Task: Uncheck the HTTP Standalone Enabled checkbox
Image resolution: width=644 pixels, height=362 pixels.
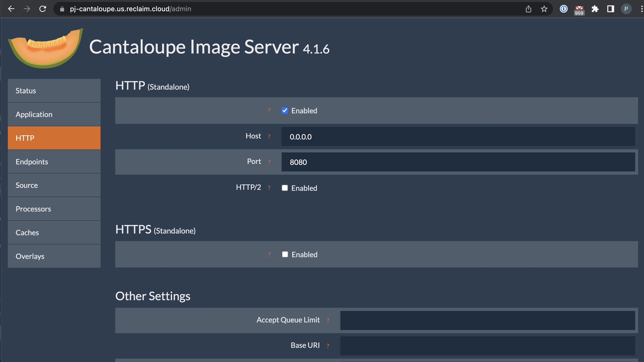Action: 285,111
